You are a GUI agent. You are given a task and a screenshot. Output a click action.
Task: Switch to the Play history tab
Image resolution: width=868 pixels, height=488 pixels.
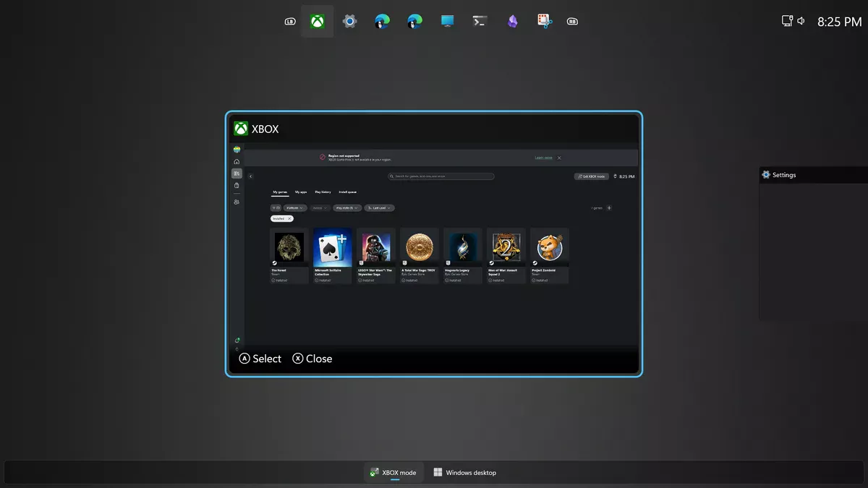tap(323, 192)
